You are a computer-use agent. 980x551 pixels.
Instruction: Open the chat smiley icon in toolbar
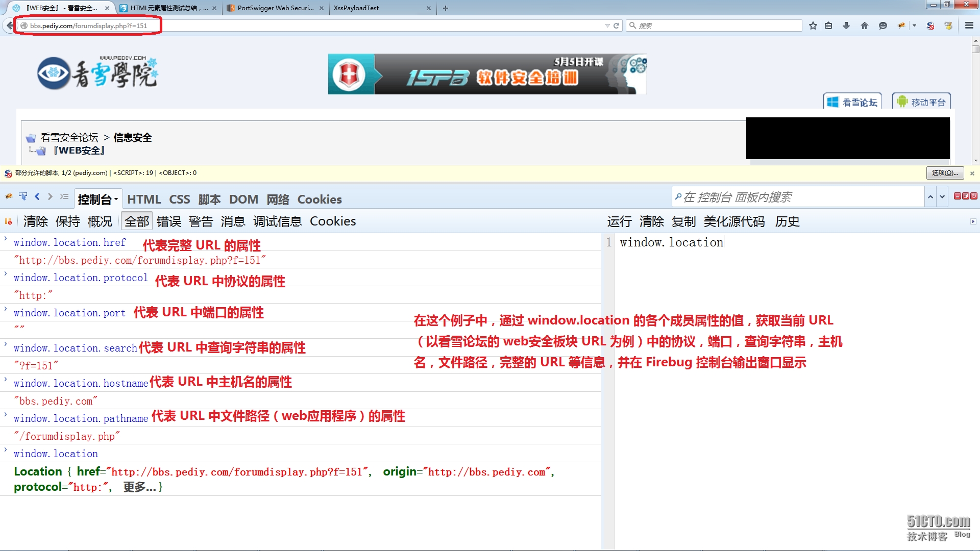pyautogui.click(x=883, y=26)
